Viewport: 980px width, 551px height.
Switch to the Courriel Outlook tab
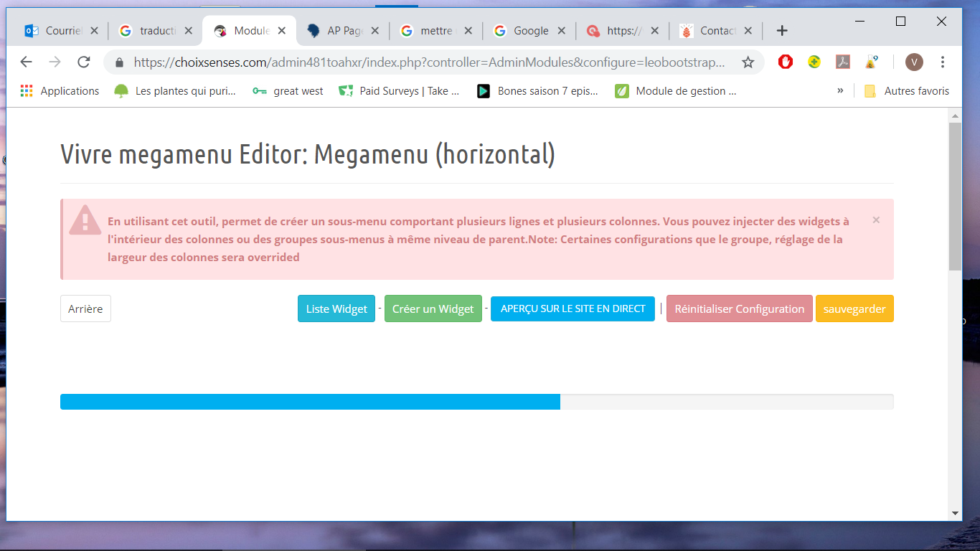coord(61,31)
